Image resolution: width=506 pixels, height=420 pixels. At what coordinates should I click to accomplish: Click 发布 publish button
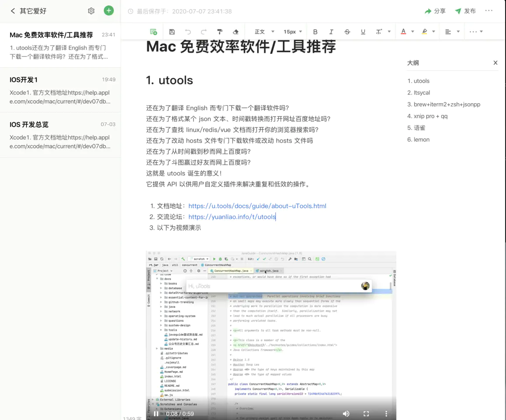pyautogui.click(x=465, y=11)
